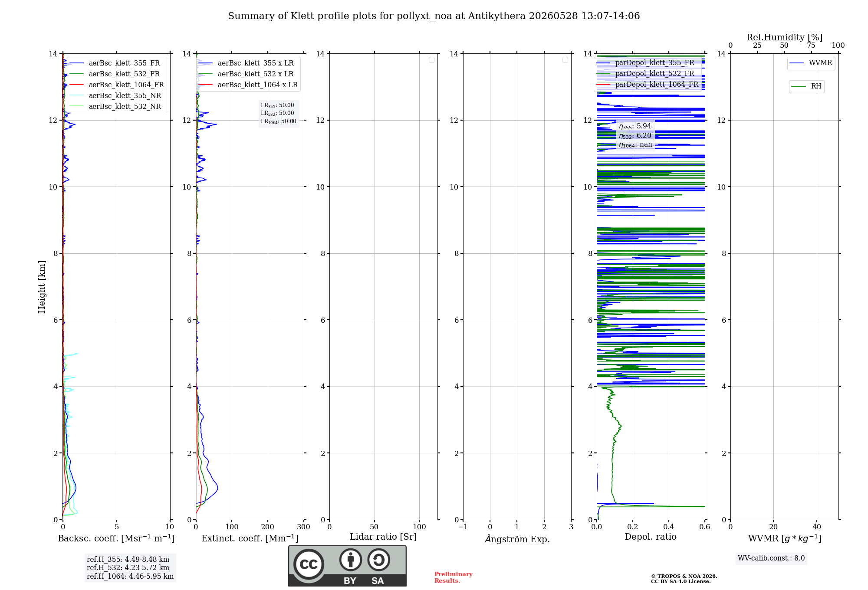Click the −1 tick on Ångström Exp. axis
868x590 pixels.
tap(463, 527)
